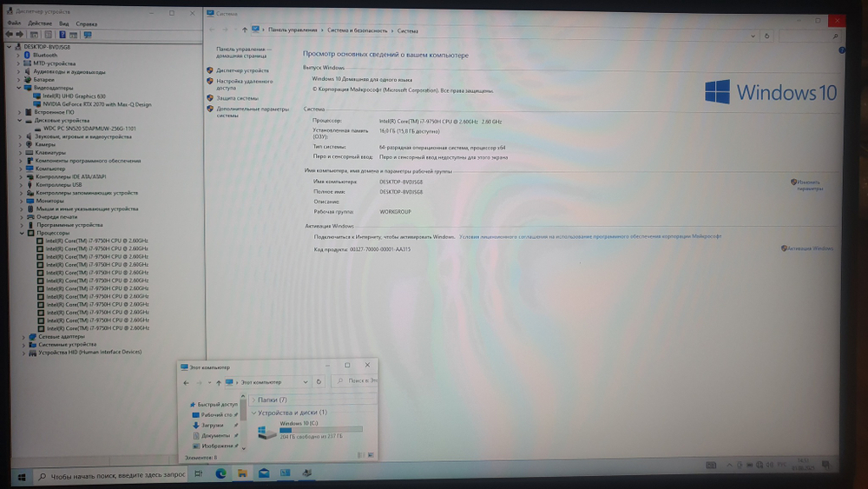Open the Действие menu
Image resolution: width=868 pixels, height=489 pixels.
click(x=40, y=23)
